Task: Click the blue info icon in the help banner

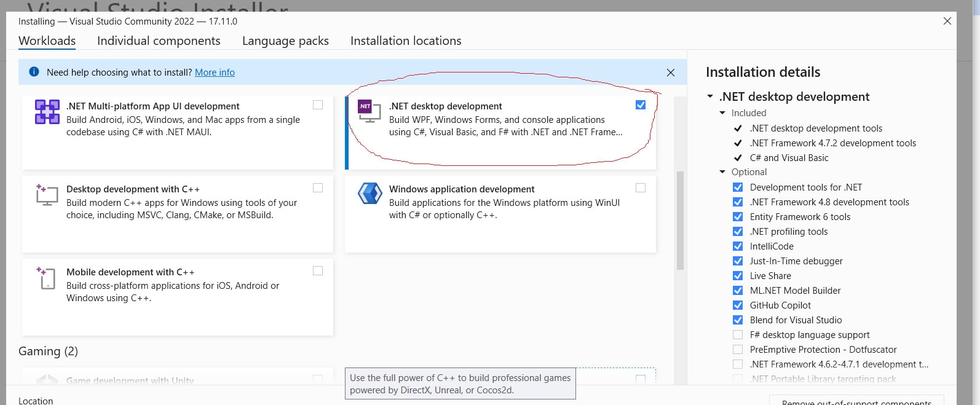Action: tap(34, 72)
